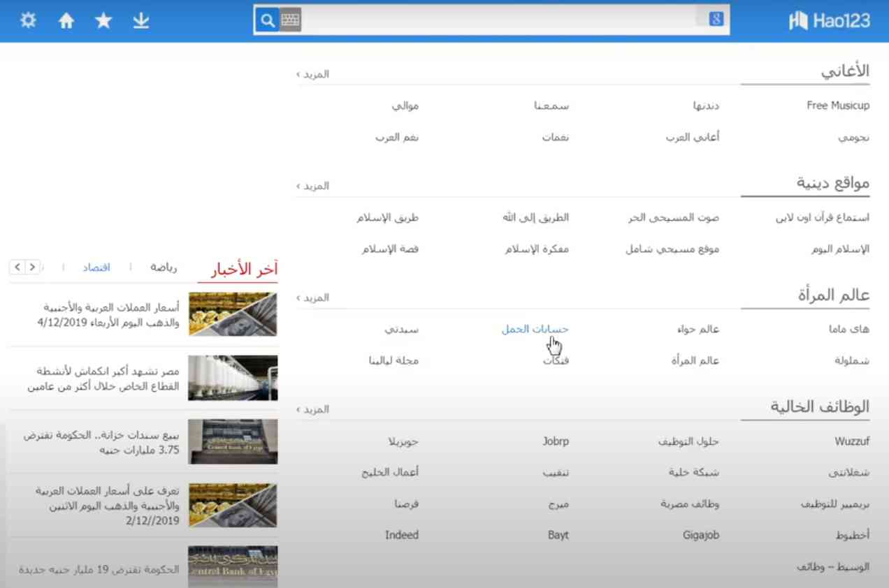Open the سيدتي link
This screenshot has height=588, width=889.
coord(402,329)
